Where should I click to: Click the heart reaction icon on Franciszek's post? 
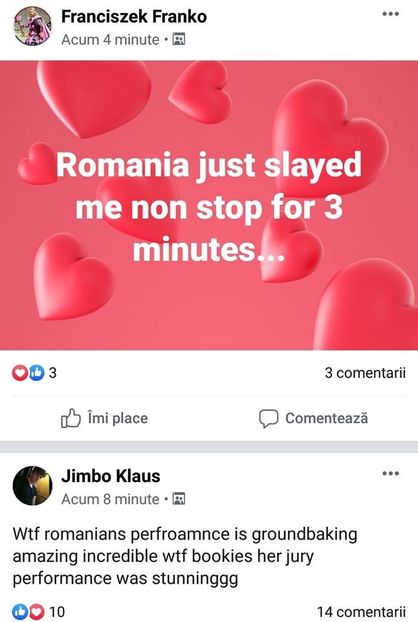(20, 373)
